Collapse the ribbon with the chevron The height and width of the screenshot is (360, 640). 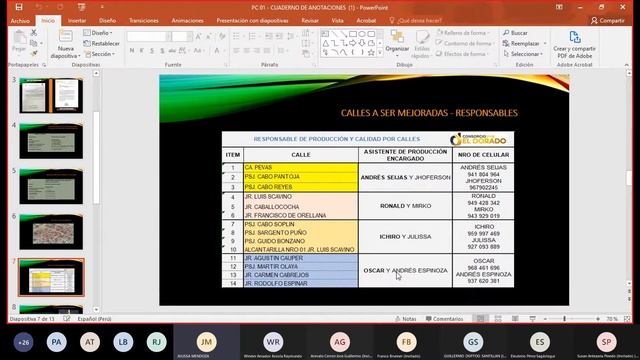pos(627,65)
